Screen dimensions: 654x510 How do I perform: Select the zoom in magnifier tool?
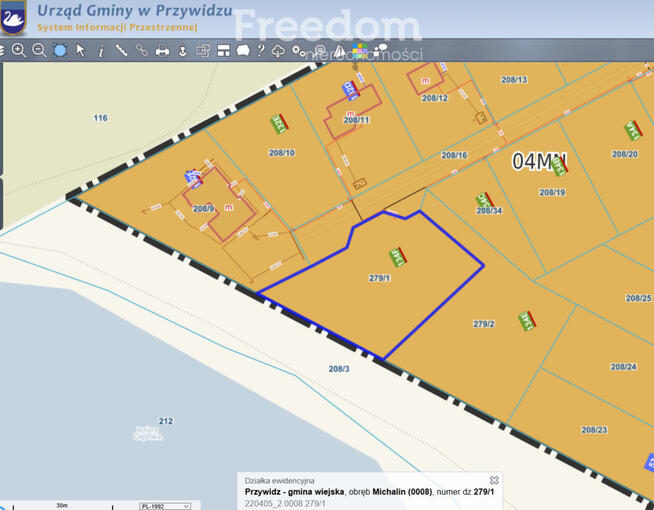pos(18,50)
